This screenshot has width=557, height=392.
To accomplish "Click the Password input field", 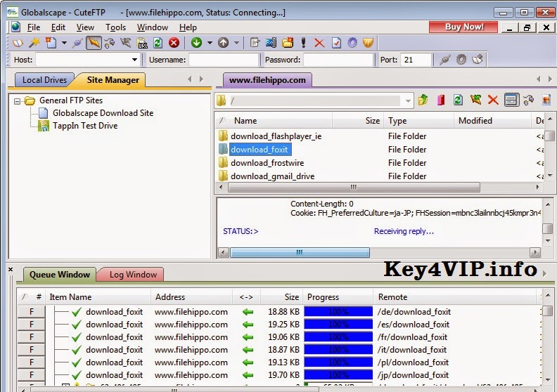I will pyautogui.click(x=338, y=60).
